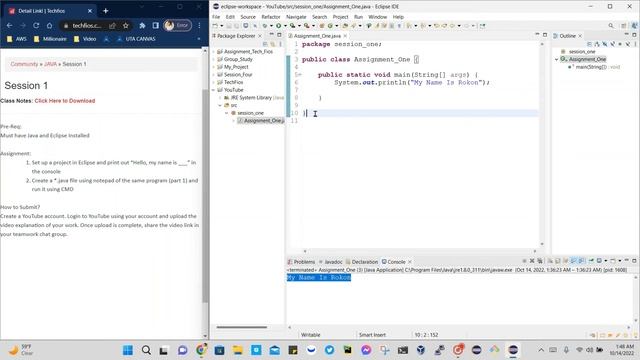Switch to the Problems tab
The height and width of the screenshot is (360, 640).
[x=301, y=262]
